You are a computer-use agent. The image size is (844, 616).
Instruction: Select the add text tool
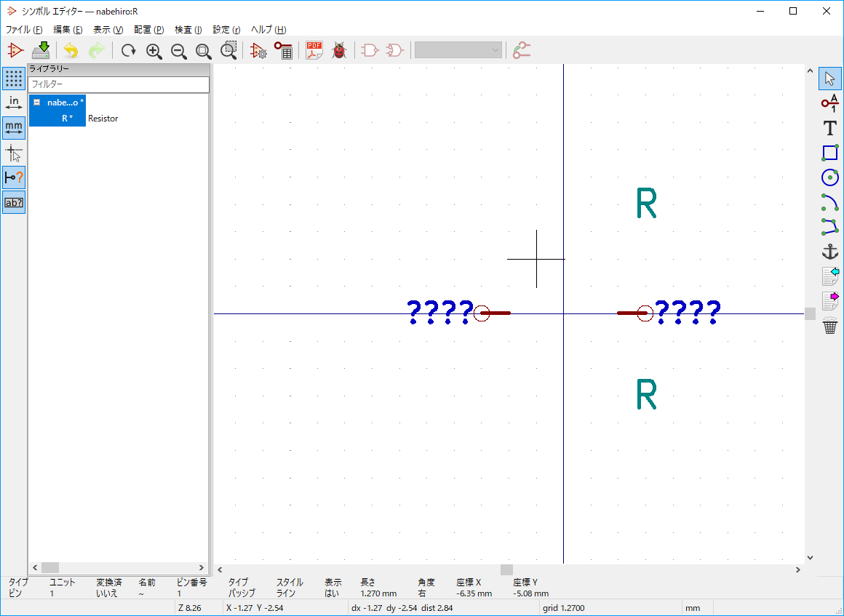829,128
